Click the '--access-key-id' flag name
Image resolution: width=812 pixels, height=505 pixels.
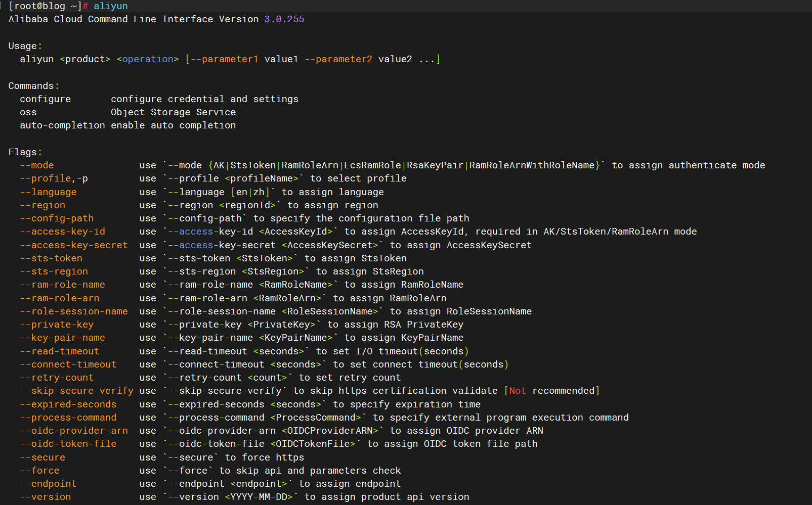click(63, 232)
